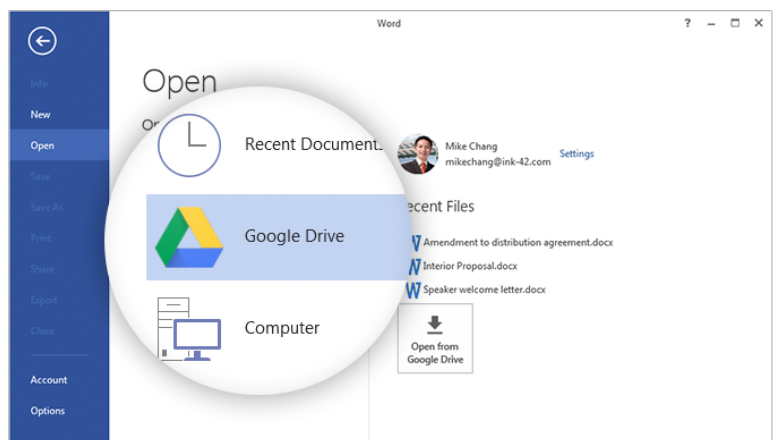The width and height of the screenshot is (781, 440).
Task: Open Speaker welcome letter.docx file
Action: pos(484,290)
